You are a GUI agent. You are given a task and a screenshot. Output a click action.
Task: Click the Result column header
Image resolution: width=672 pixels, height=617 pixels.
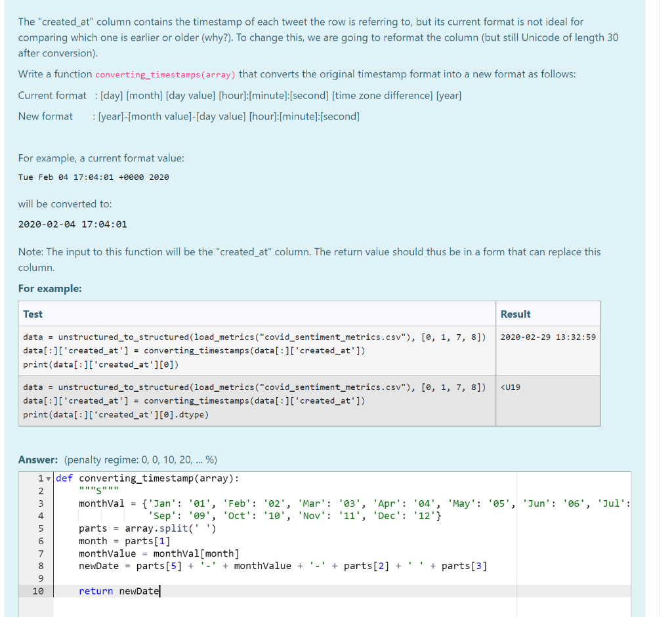[x=515, y=314]
